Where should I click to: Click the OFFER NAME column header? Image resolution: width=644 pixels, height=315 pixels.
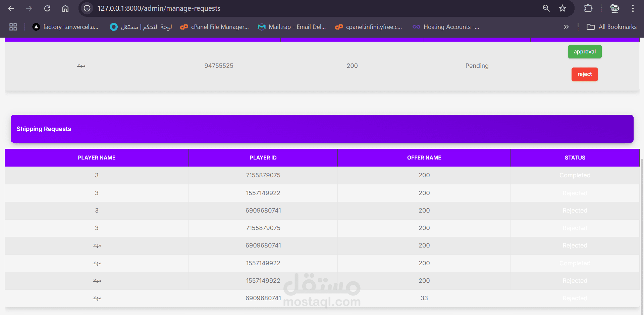(x=424, y=157)
